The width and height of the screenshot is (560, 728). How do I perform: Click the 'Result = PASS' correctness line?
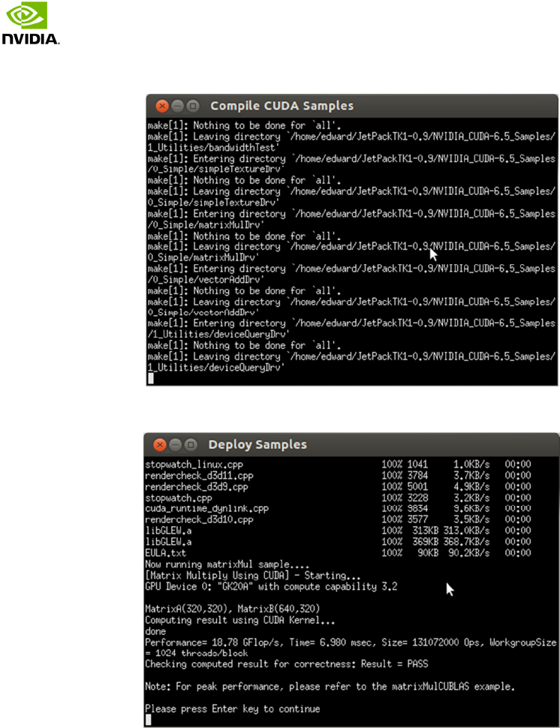287,664
